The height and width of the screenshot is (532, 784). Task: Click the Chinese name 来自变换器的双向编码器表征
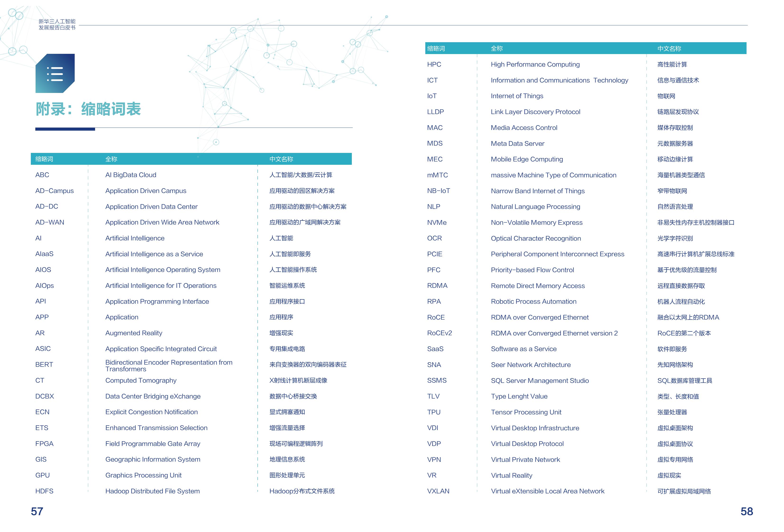click(308, 364)
